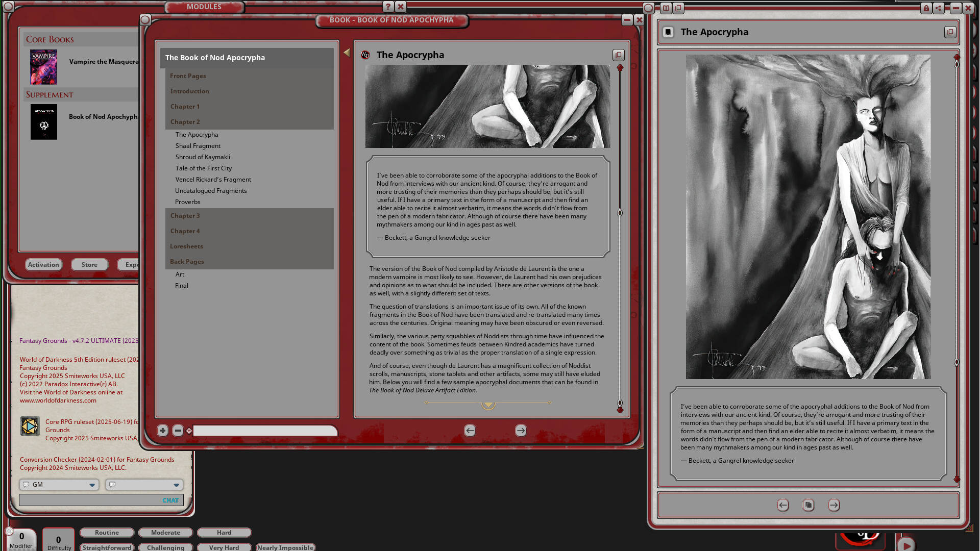Screen dimensions: 980x551
Task: Collapse the table of contents with the left chevron
Action: (347, 52)
